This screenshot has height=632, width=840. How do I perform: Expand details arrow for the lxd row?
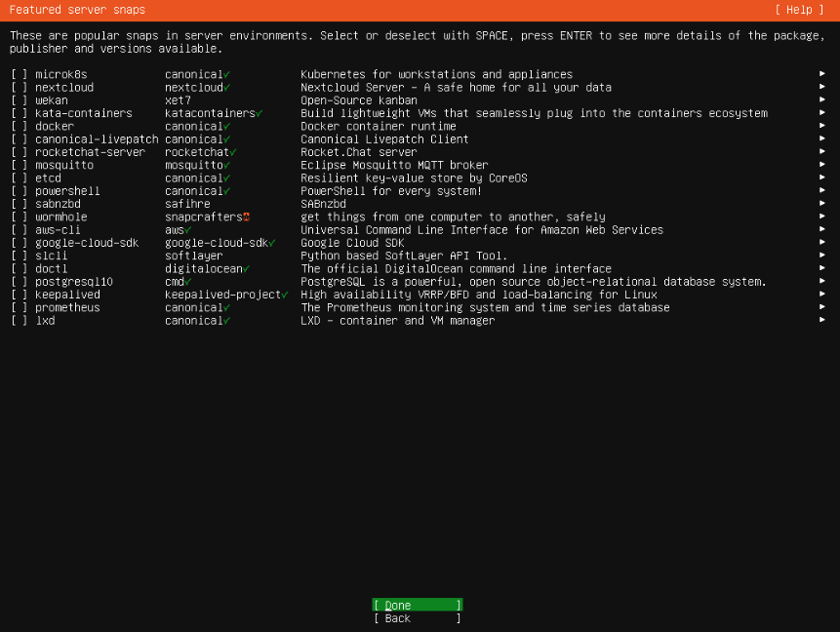point(822,320)
